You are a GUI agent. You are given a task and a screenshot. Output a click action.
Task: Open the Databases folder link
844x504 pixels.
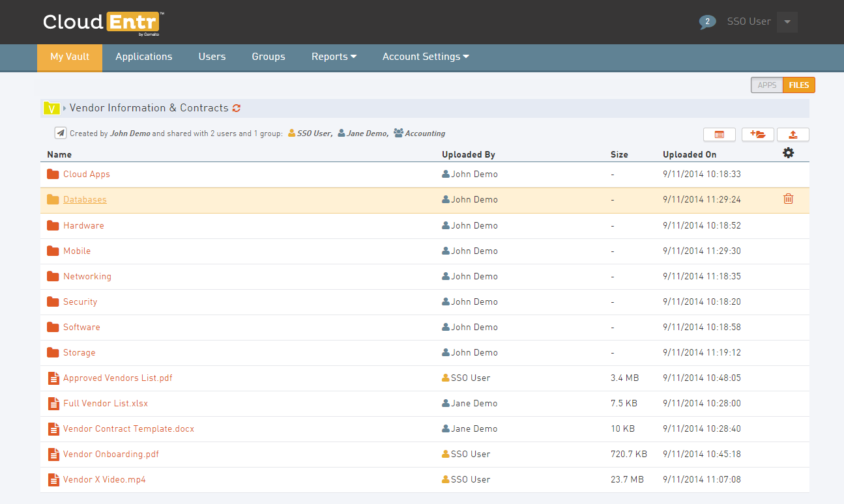pyautogui.click(x=85, y=200)
